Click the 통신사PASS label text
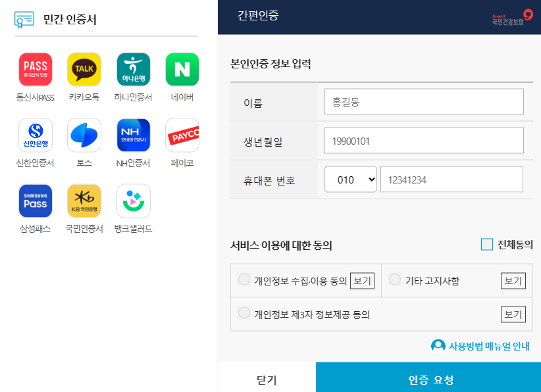541x392 pixels. pos(35,97)
